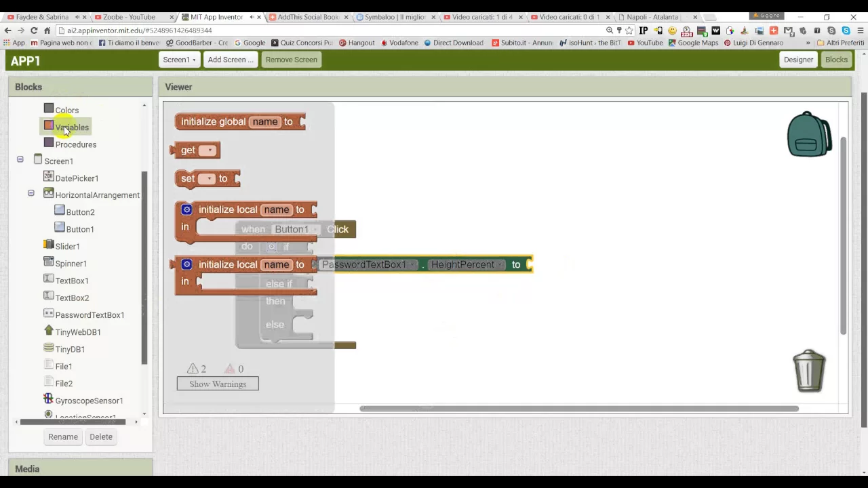Screen dimensions: 868x488
Task: Click the warning triangle counter icon
Action: point(193,369)
